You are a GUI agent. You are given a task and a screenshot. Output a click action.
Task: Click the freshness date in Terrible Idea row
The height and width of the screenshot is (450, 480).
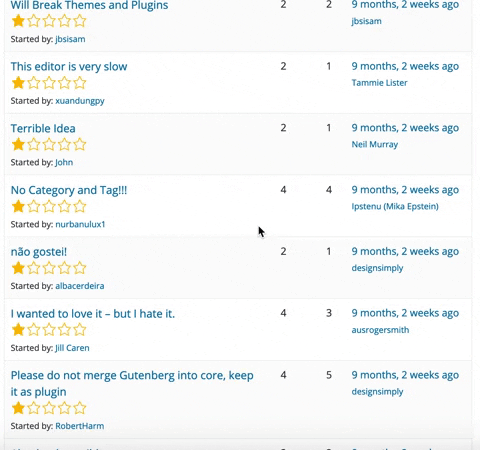(x=405, y=128)
